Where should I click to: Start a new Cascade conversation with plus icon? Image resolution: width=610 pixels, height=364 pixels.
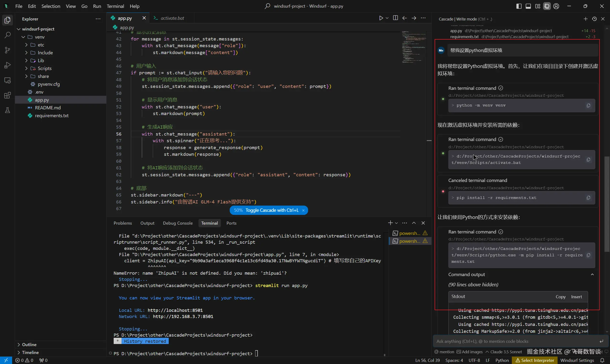click(585, 19)
